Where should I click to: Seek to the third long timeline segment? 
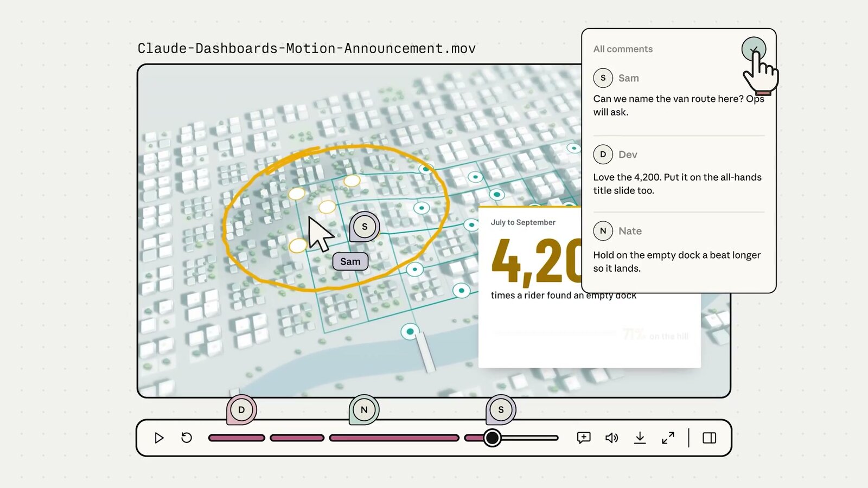pyautogui.click(x=394, y=438)
